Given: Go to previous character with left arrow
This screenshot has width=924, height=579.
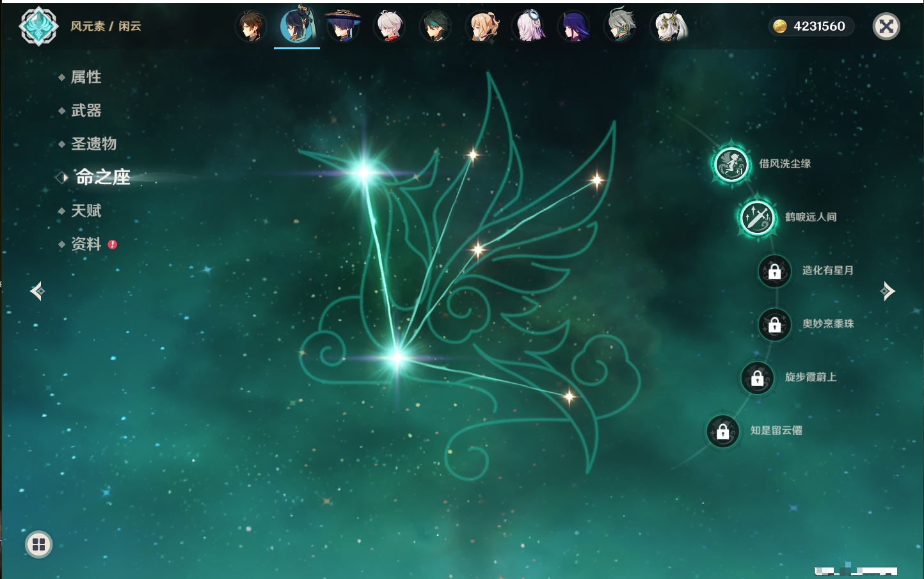Looking at the screenshot, I should [37, 291].
